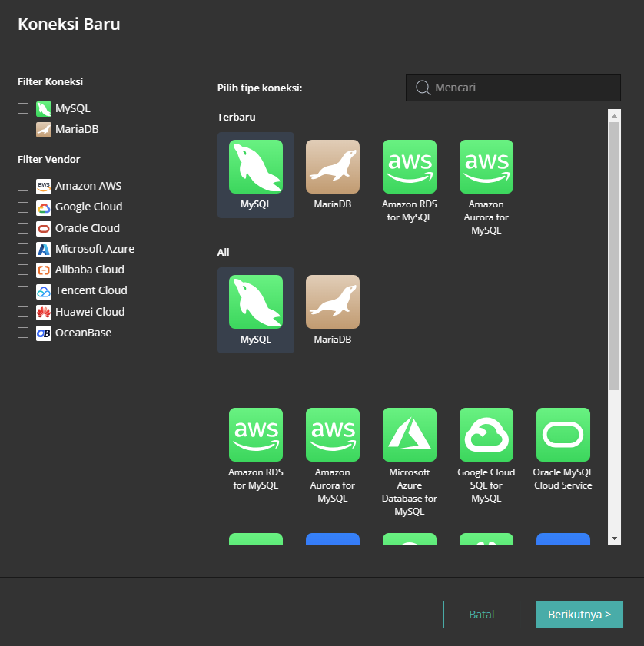Screen dimensions: 644x646
Task: Check the Microsoft Azure vendor filter
Action: (23, 249)
